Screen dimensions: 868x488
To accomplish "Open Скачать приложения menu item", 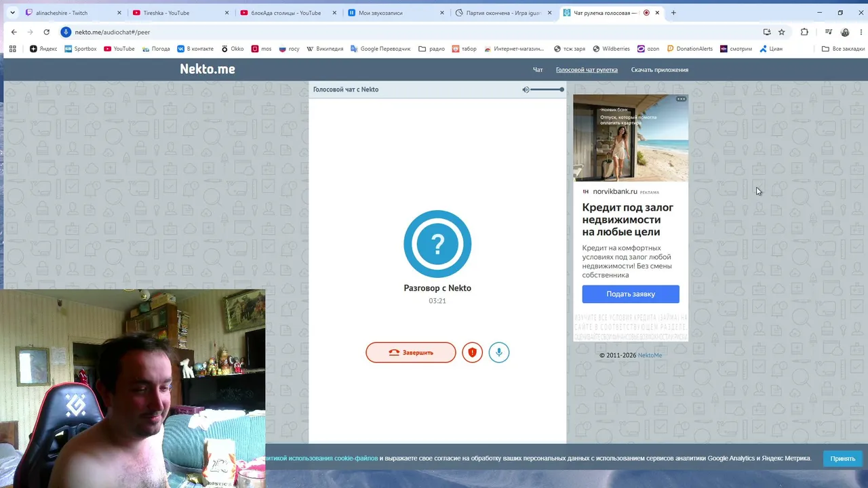I will (660, 70).
